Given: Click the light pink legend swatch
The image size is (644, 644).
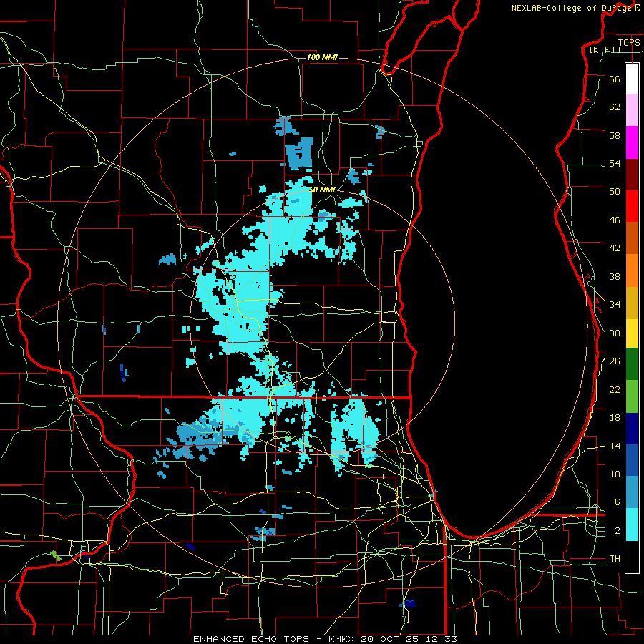Looking at the screenshot, I should pyautogui.click(x=632, y=110).
